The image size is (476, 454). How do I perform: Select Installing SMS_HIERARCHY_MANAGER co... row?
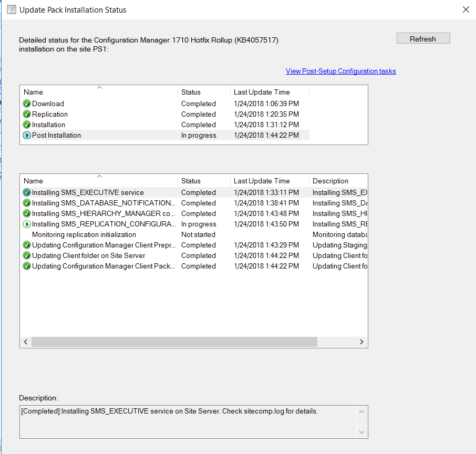pos(194,213)
